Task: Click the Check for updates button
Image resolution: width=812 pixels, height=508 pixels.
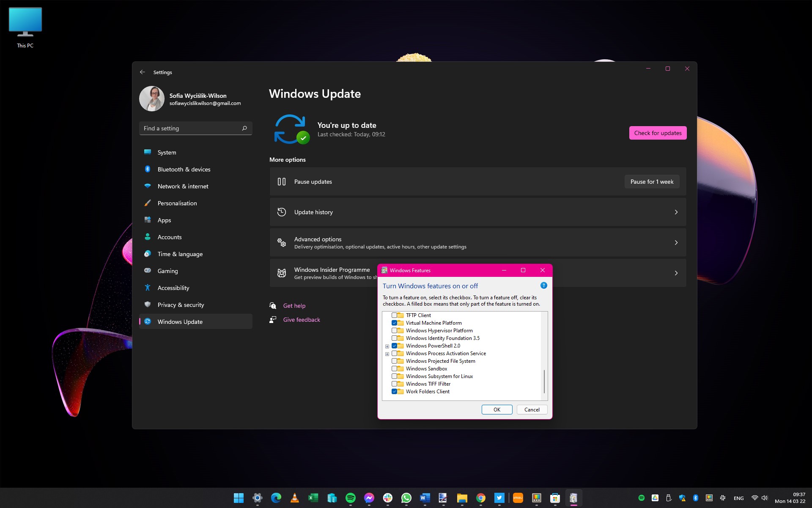Action: (658, 132)
